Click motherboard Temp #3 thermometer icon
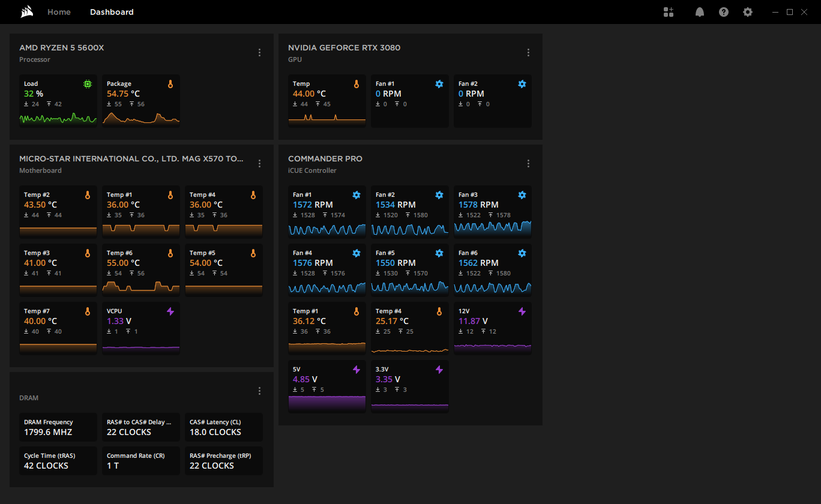The image size is (821, 504). [x=88, y=253]
